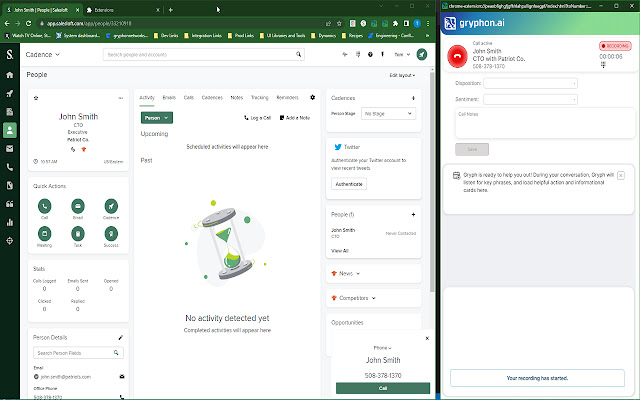Start the Call quick action
Viewport: 640px width, 400px height.
[44, 206]
